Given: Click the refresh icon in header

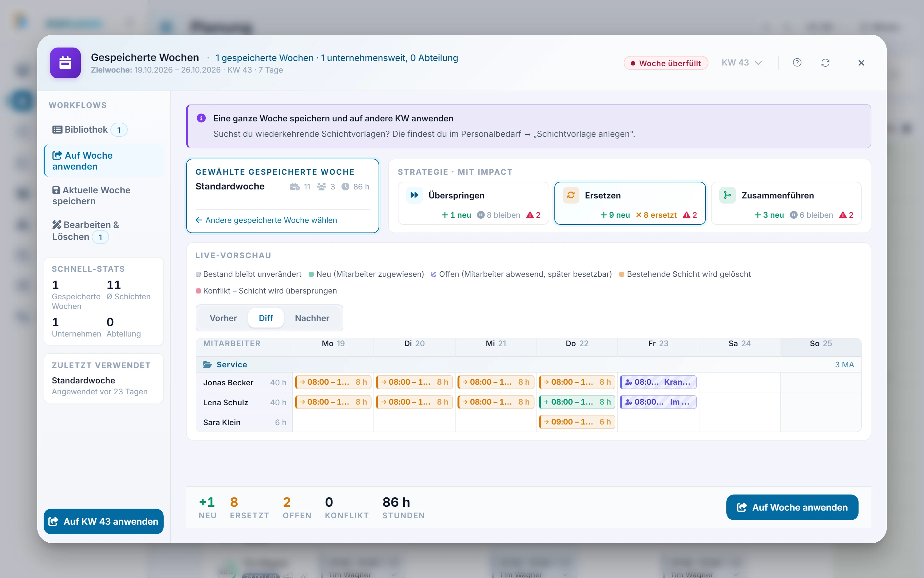Looking at the screenshot, I should [x=825, y=63].
